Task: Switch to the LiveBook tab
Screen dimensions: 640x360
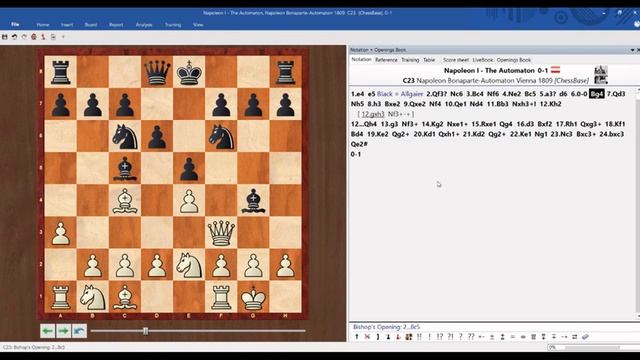Action: coord(482,60)
